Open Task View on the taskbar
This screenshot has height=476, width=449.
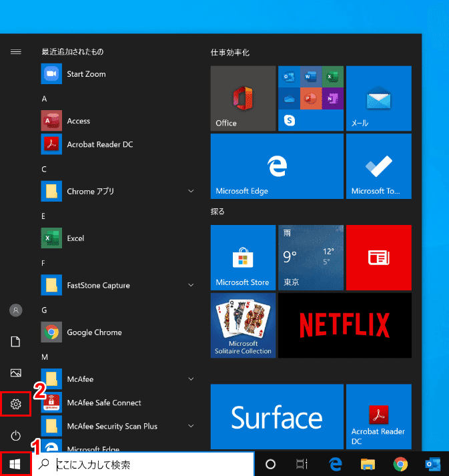click(x=302, y=464)
